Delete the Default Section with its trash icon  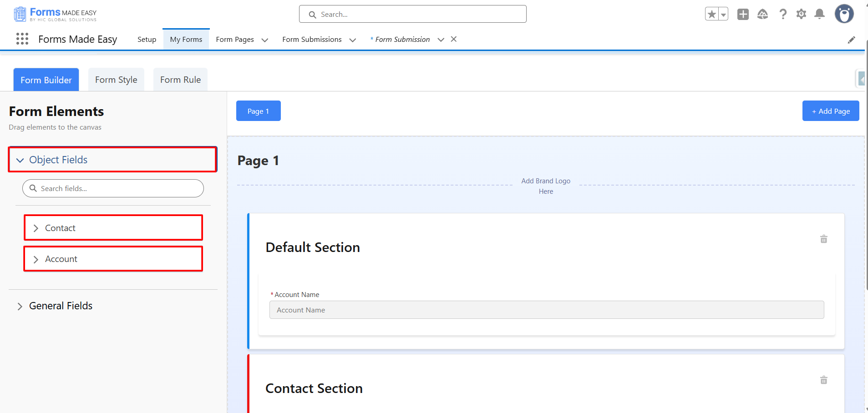[823, 239]
